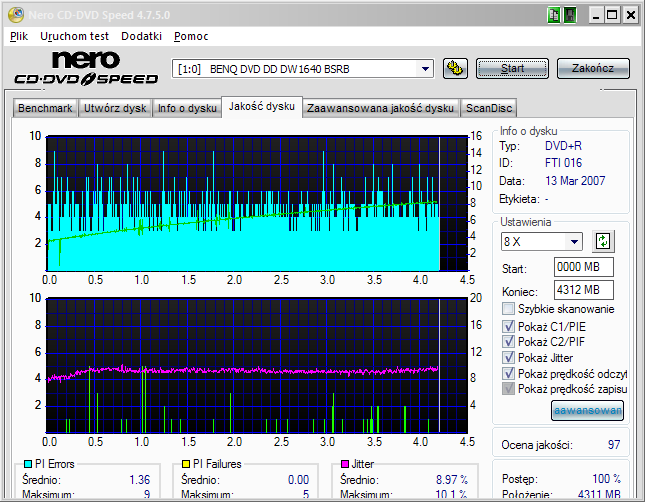Click the magenta Jitter color swatch

345,464
